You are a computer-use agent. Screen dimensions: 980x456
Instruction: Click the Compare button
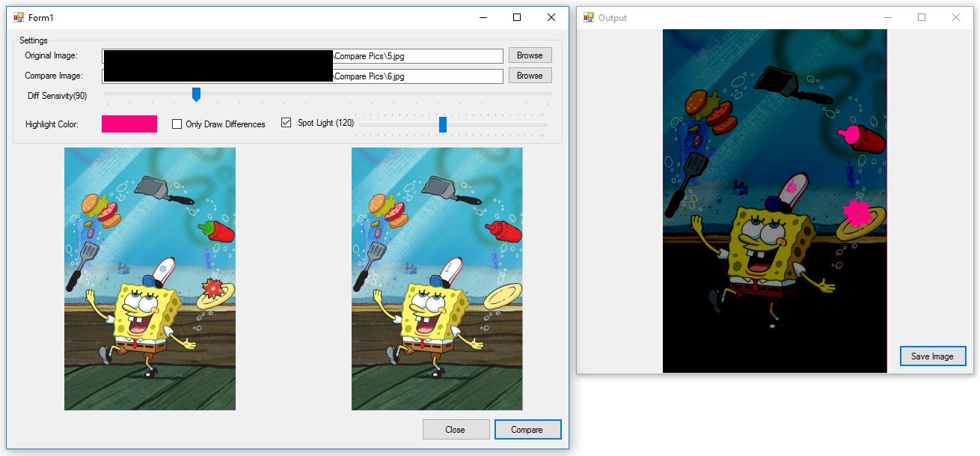(x=527, y=430)
